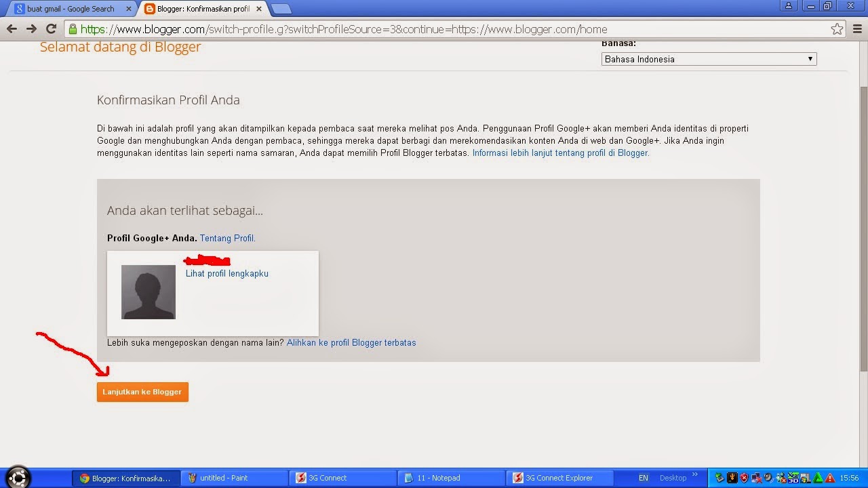Click the disconnected network tray icon

pos(756,478)
